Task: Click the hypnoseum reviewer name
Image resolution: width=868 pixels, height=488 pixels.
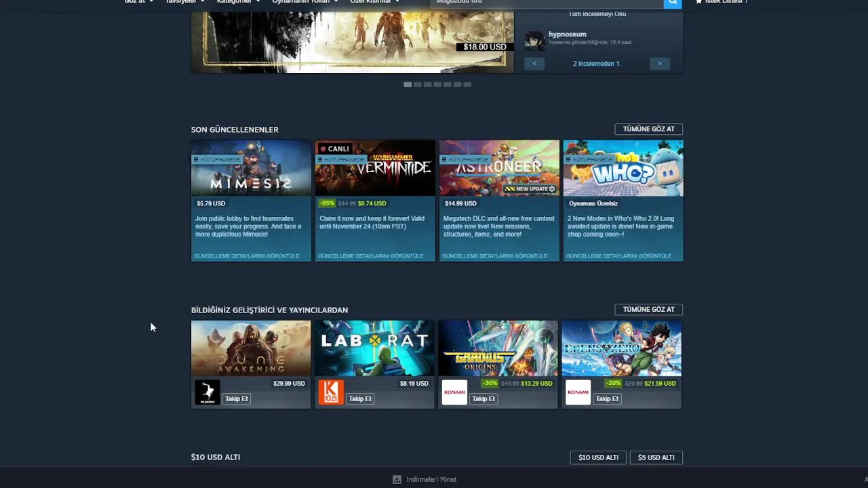Action: 568,34
